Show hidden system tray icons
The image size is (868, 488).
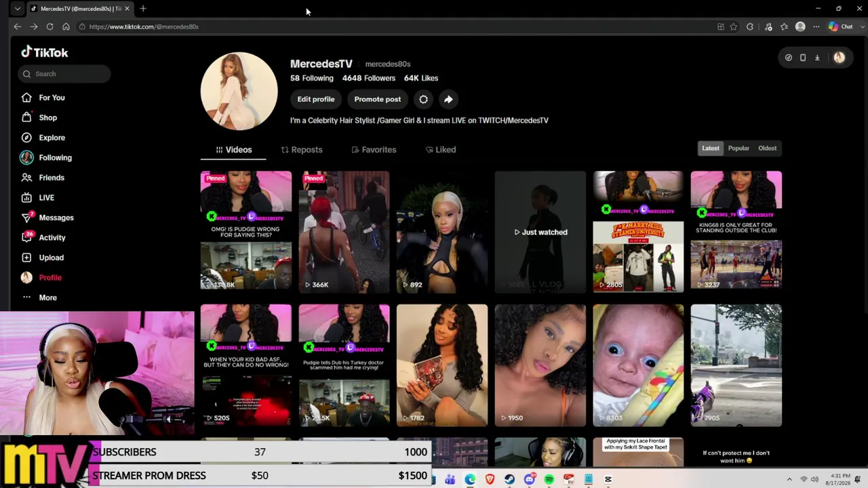point(789,480)
